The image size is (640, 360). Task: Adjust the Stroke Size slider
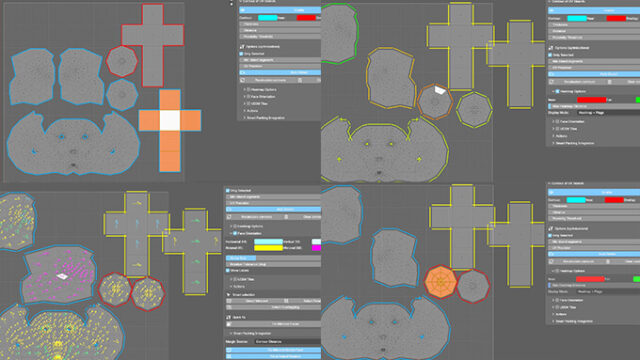point(273,258)
